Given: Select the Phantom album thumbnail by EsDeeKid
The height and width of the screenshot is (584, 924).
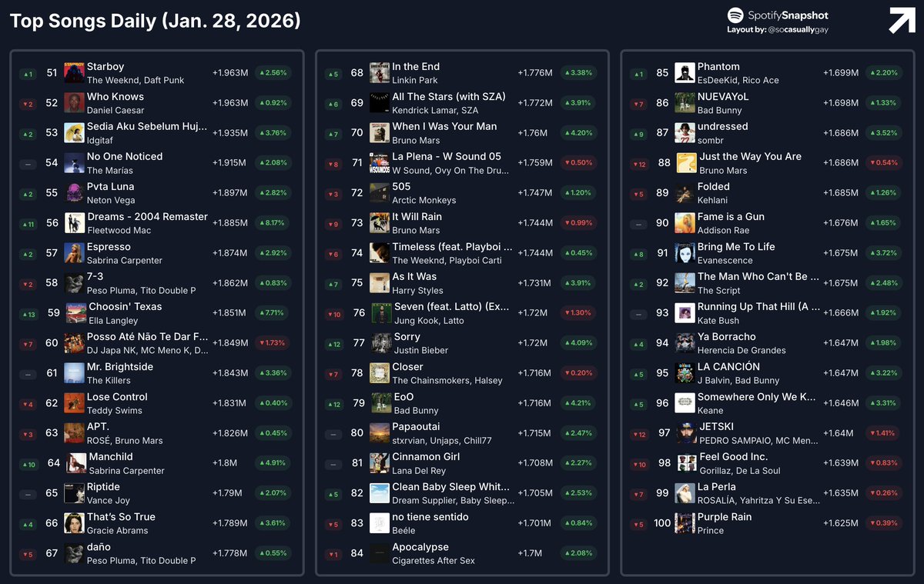Looking at the screenshot, I should pyautogui.click(x=684, y=72).
